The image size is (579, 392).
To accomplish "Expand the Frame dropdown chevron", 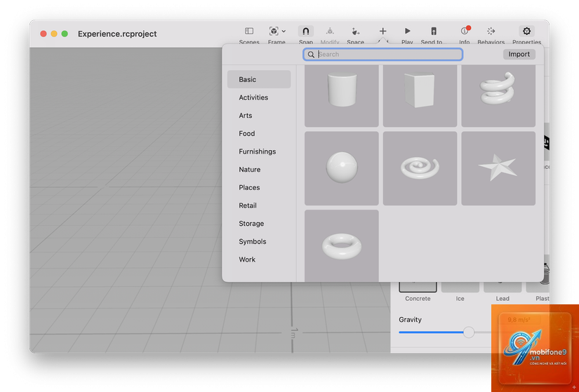I will click(284, 32).
